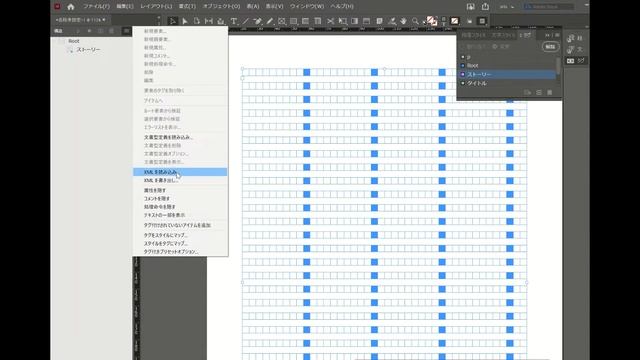Image resolution: width=640 pixels, height=360 pixels.
Task: Select the Direct Selection tool
Action: point(185,21)
